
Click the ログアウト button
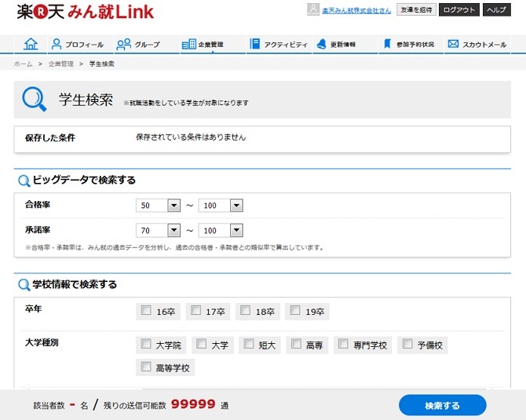458,10
